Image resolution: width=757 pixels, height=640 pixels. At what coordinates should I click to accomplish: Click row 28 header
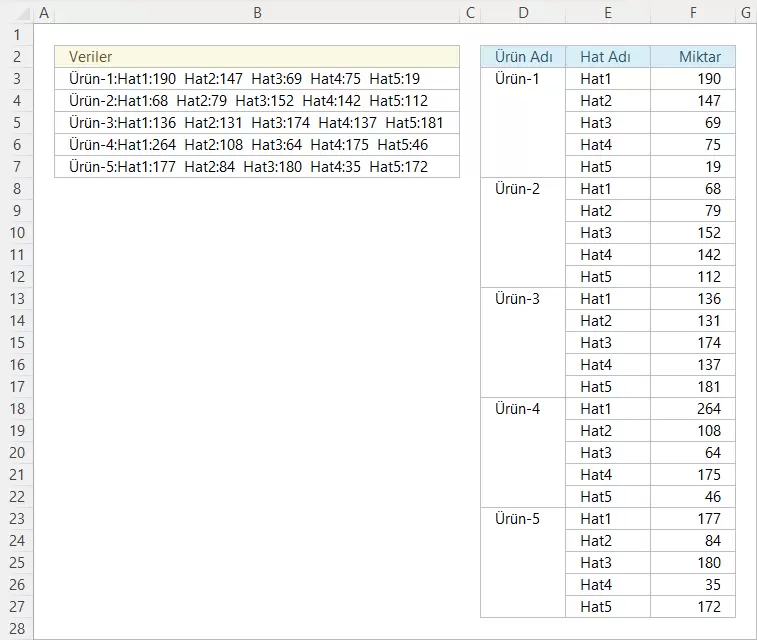(x=16, y=629)
